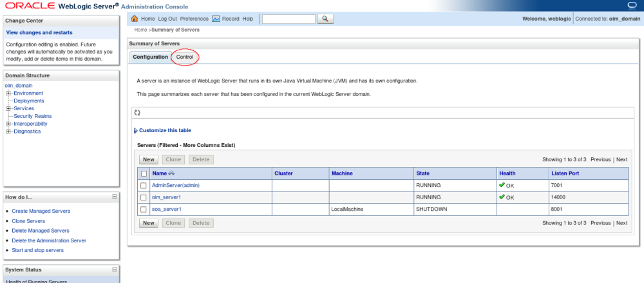Click bottom Next pagination link

point(622,223)
